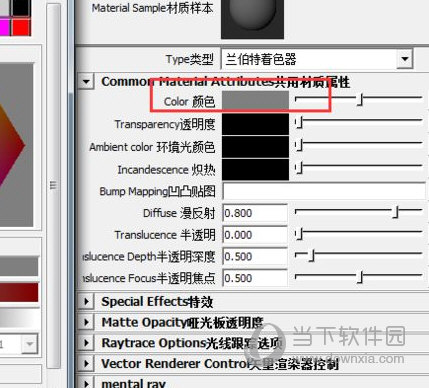Click the Translucence value field 0.000

[x=255, y=235]
